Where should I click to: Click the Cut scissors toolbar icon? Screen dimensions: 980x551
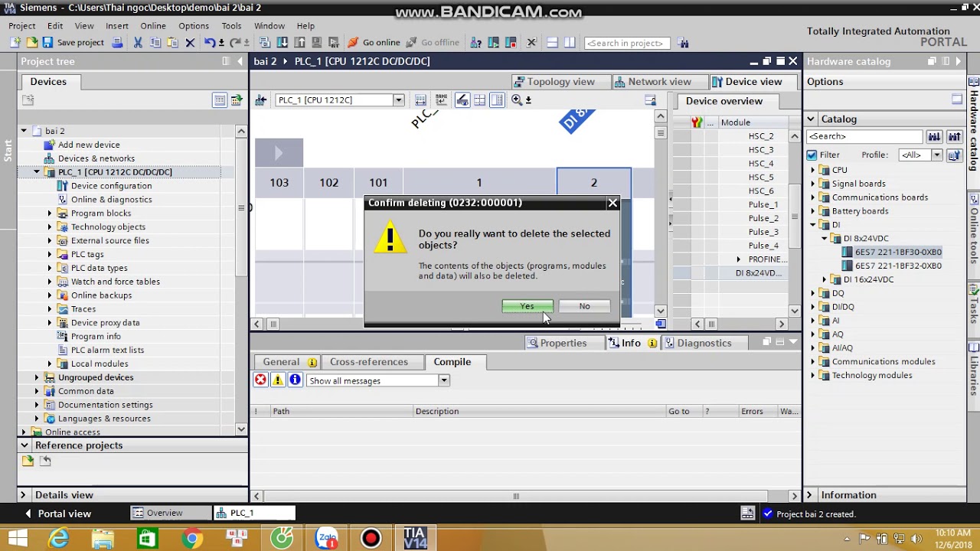138,43
